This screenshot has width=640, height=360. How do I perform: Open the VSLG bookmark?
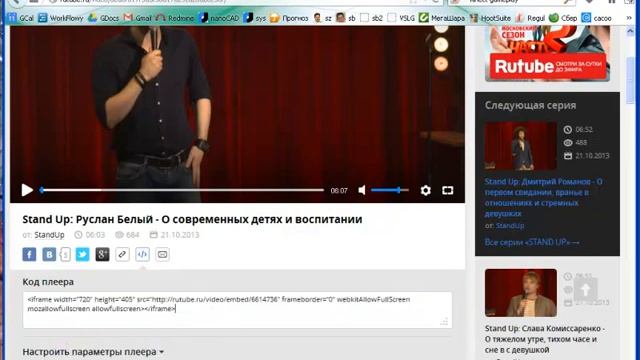coord(401,18)
